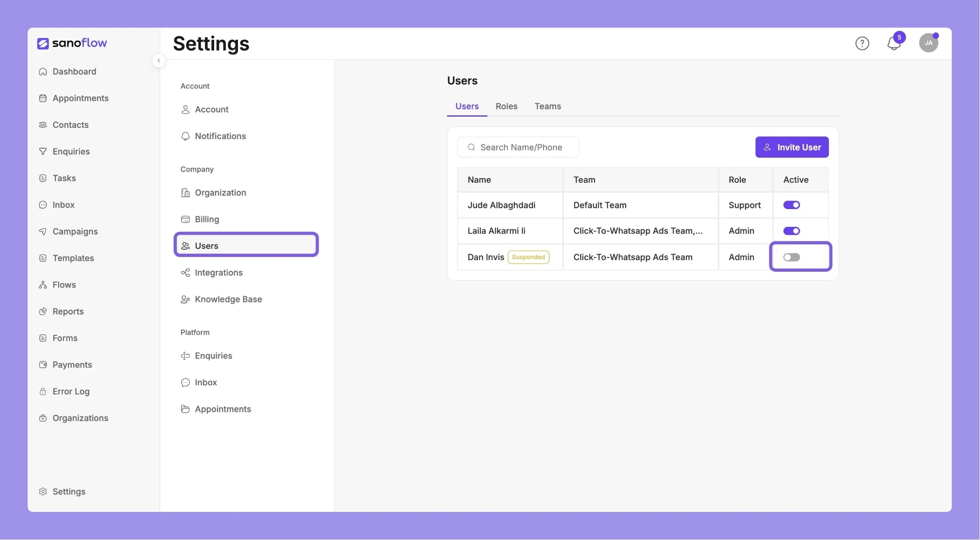The height and width of the screenshot is (540, 980).
Task: Switch to the Roles tab
Action: [506, 106]
